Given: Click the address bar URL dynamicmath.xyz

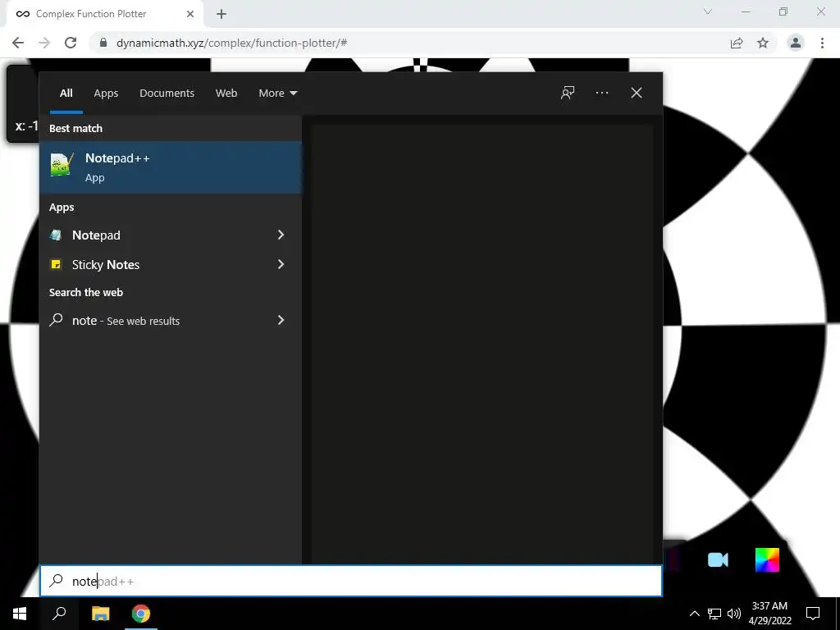Looking at the screenshot, I should click(x=231, y=43).
